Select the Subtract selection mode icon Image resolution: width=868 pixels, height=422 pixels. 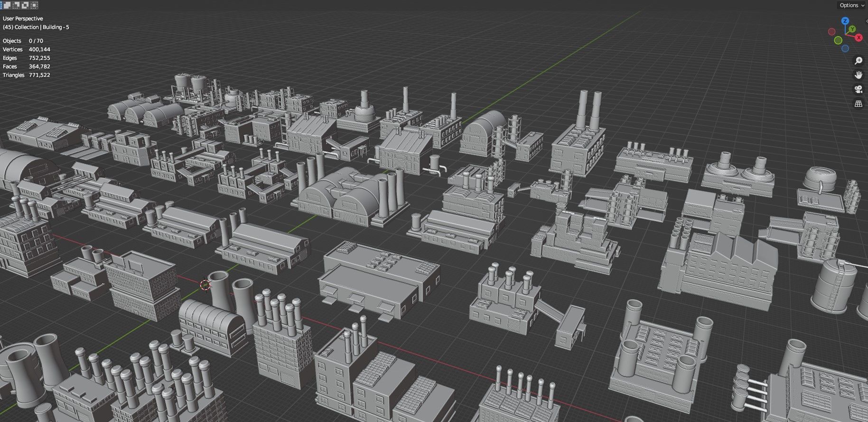[x=16, y=5]
